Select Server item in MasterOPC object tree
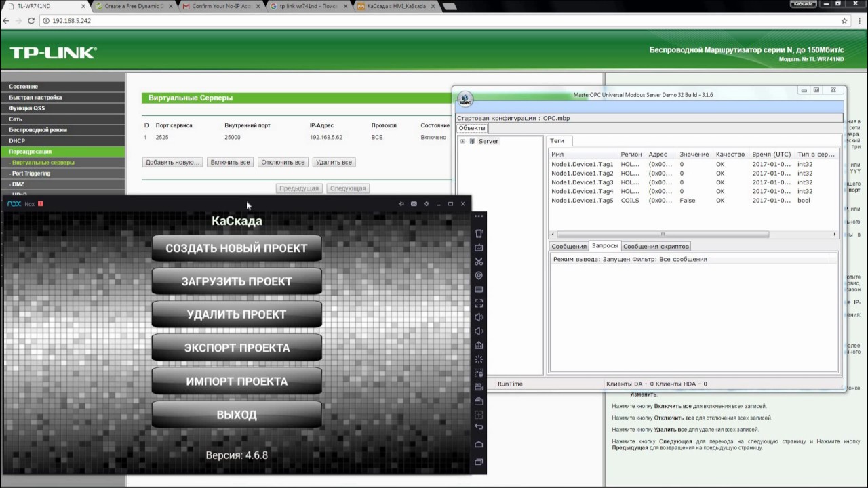The image size is (868, 488). pyautogui.click(x=488, y=141)
